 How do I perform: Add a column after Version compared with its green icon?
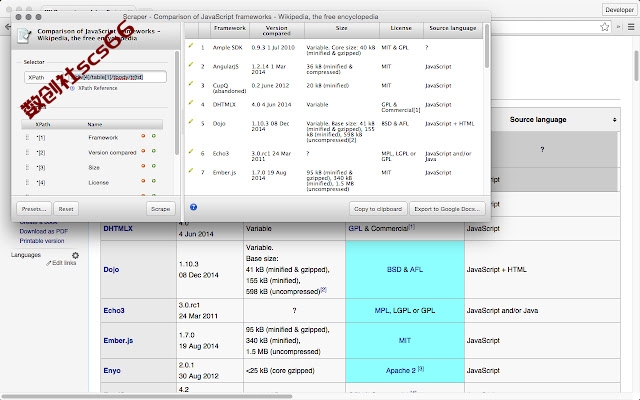point(154,151)
